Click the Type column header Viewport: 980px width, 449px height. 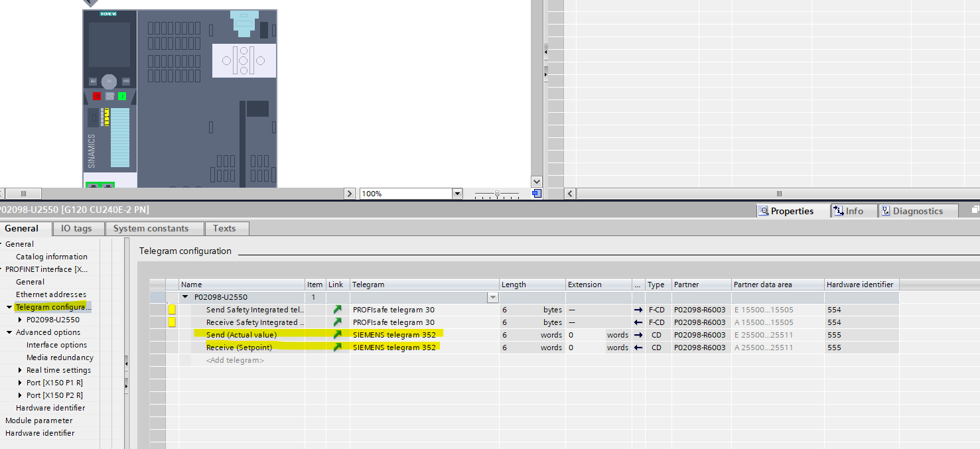658,285
